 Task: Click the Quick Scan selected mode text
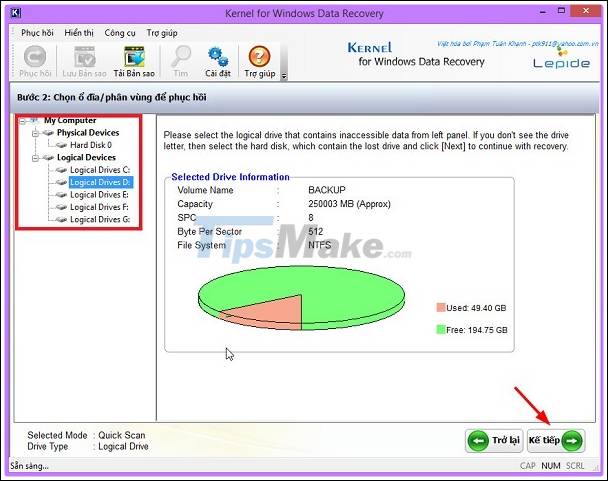pos(122,435)
